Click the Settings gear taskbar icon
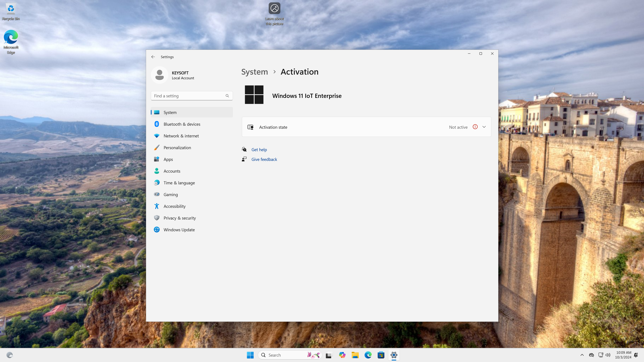Image resolution: width=644 pixels, height=362 pixels. click(394, 355)
